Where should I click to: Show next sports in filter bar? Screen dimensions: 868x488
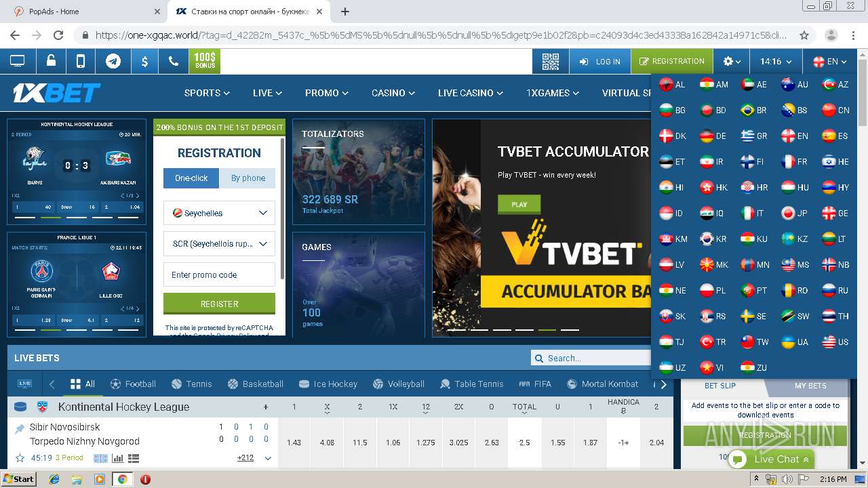point(663,384)
